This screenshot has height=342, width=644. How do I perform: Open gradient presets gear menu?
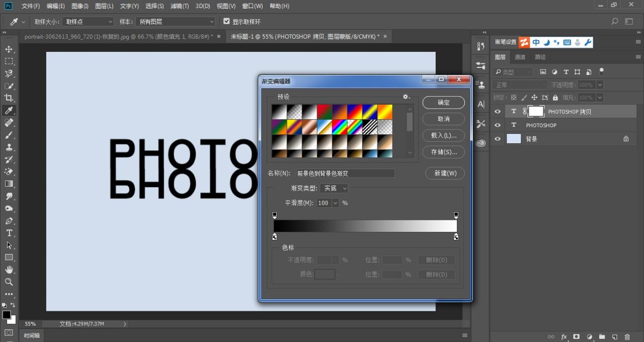point(406,97)
